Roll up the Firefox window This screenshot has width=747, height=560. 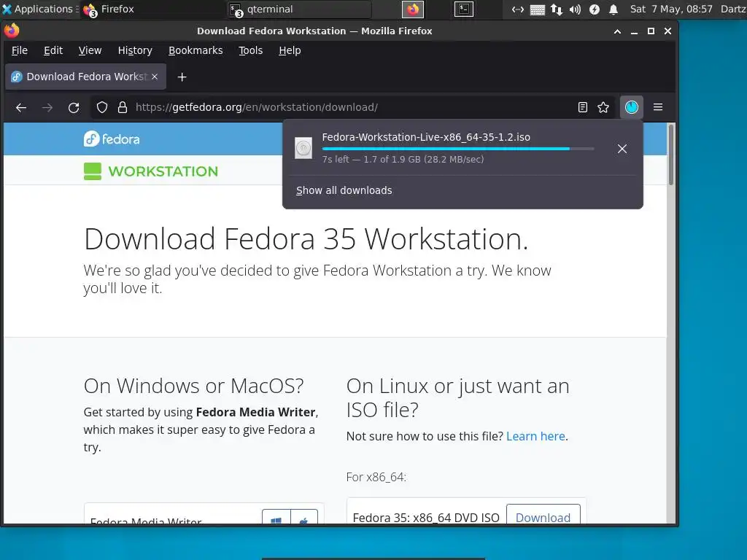pos(617,31)
